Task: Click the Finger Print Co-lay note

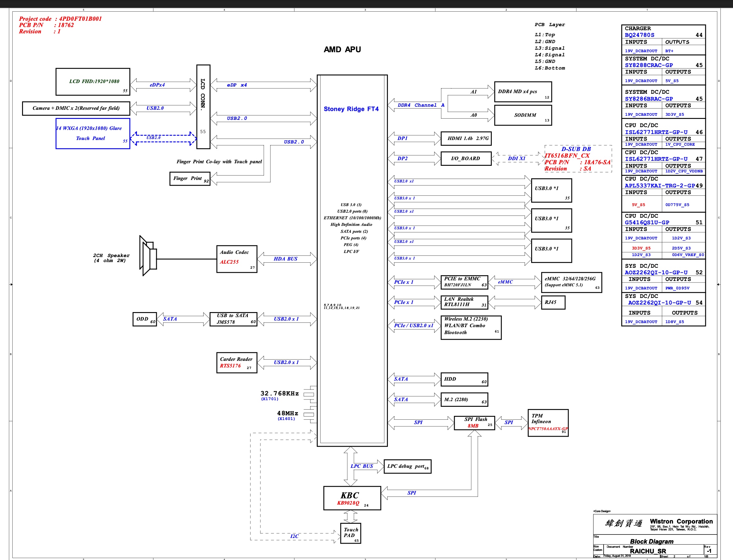Action: [x=219, y=162]
